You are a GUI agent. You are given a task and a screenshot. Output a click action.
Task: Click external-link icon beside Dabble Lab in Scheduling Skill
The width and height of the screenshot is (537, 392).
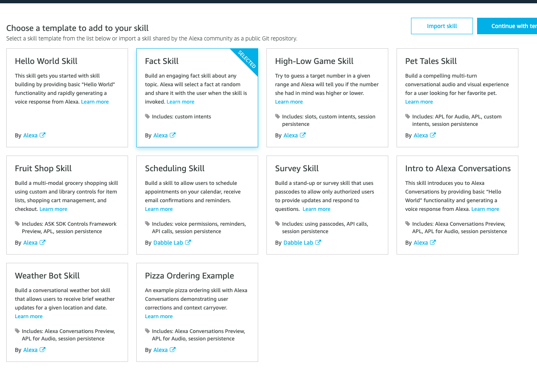(x=188, y=242)
